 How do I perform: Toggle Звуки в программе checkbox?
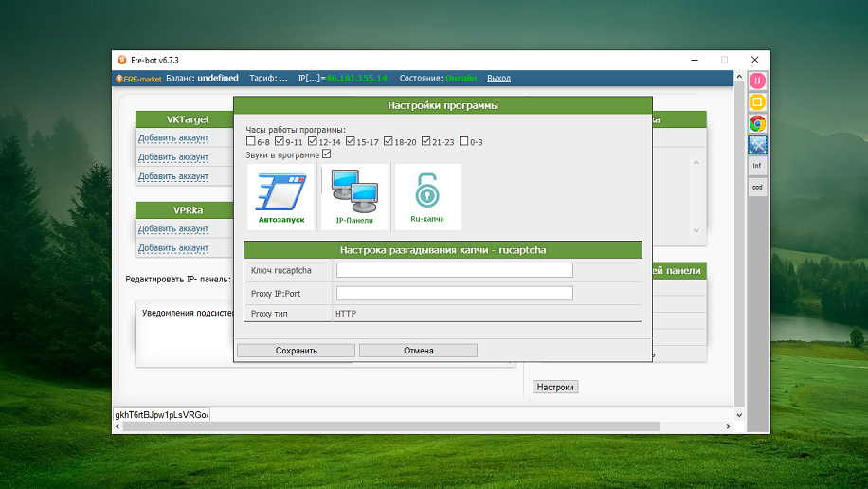click(x=327, y=154)
